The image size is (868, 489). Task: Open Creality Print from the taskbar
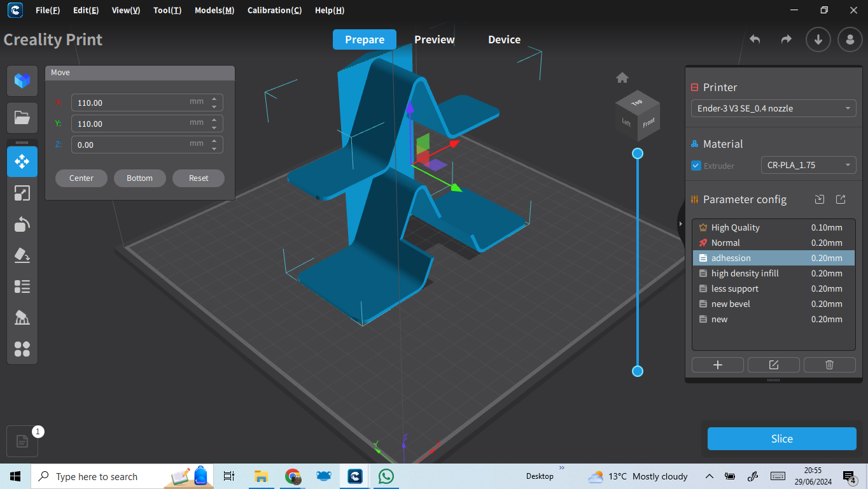pyautogui.click(x=355, y=476)
